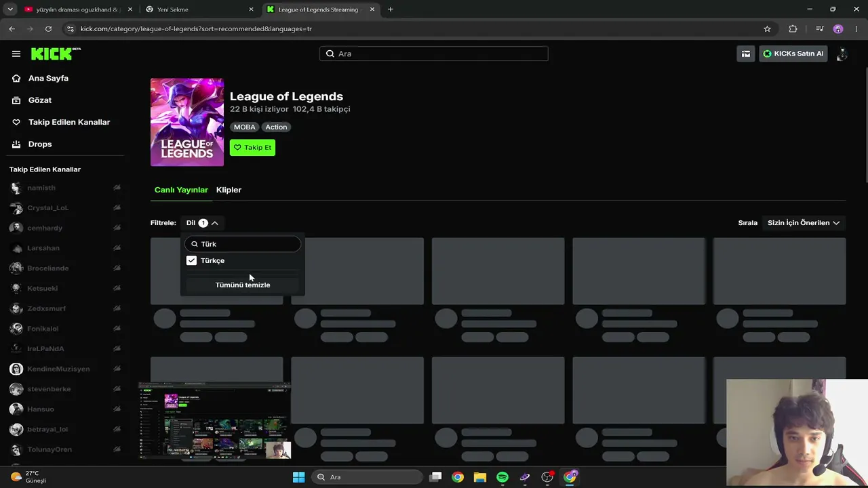Image resolution: width=868 pixels, height=488 pixels.
Task: Follow League of Legends with Takip Et
Action: click(252, 147)
